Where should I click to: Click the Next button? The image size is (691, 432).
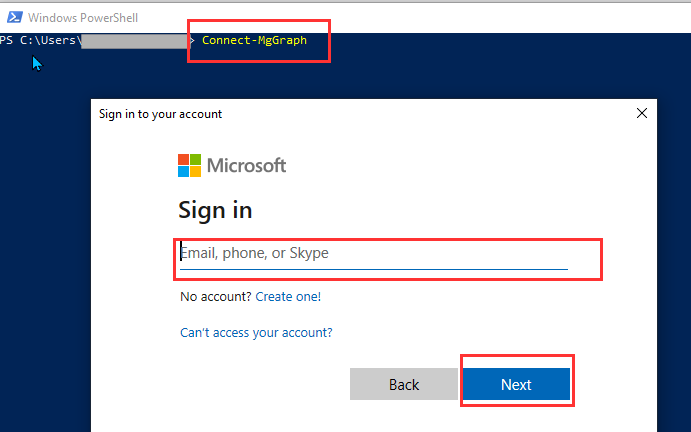[516, 384]
